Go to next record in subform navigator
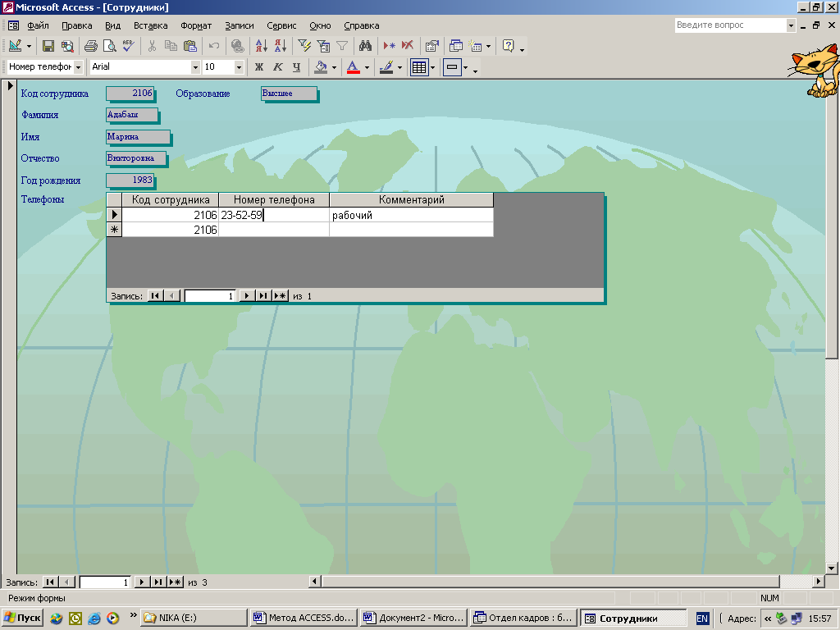 pyautogui.click(x=246, y=295)
